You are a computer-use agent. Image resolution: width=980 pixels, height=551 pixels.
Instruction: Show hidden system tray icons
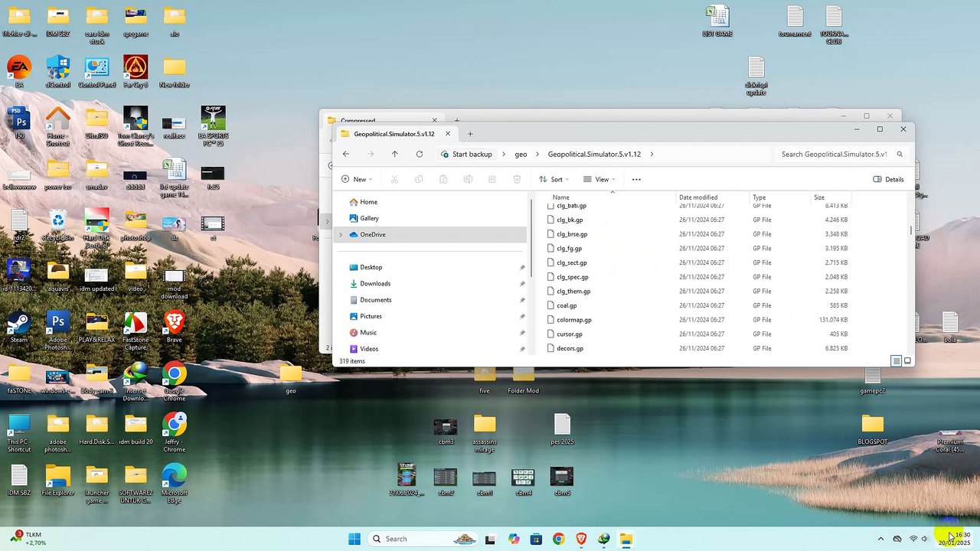(880, 539)
